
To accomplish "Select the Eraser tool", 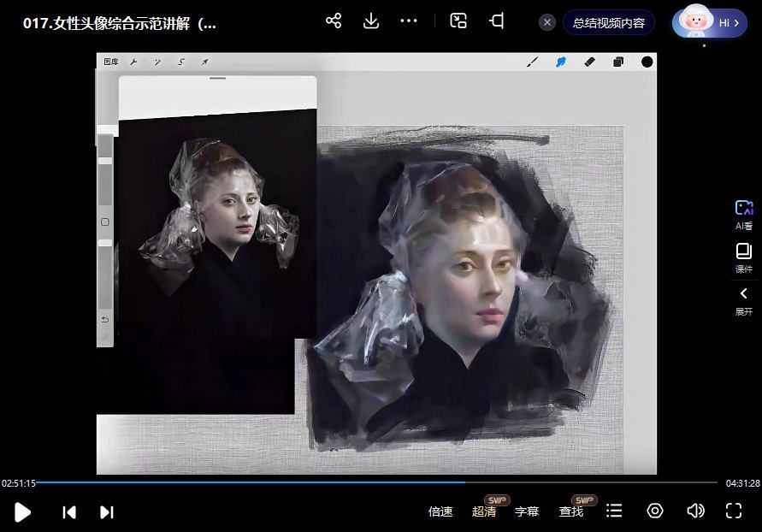I will pyautogui.click(x=589, y=62).
